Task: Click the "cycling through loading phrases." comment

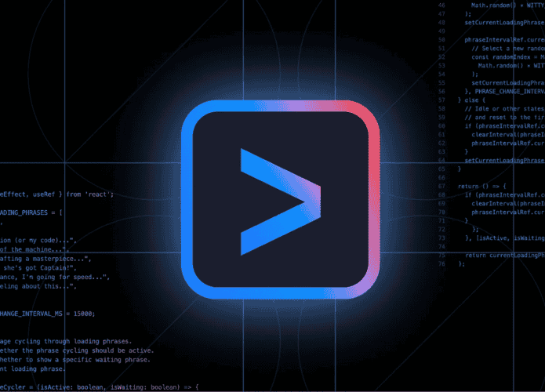Action: click(66, 341)
